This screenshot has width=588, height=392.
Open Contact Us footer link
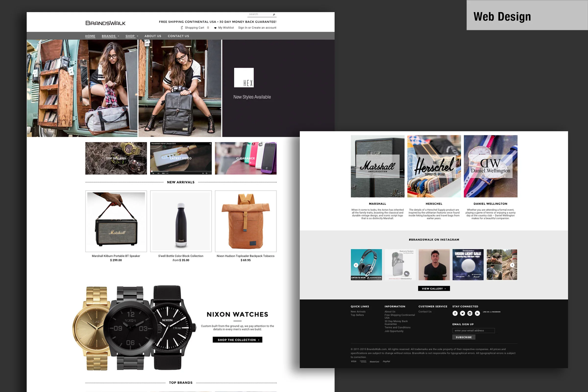tap(425, 312)
